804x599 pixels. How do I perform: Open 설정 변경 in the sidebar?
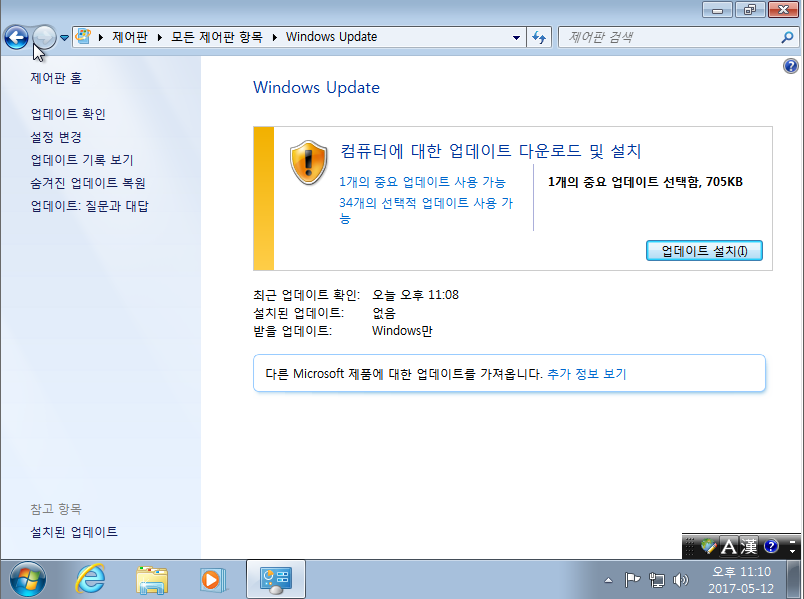[56, 137]
